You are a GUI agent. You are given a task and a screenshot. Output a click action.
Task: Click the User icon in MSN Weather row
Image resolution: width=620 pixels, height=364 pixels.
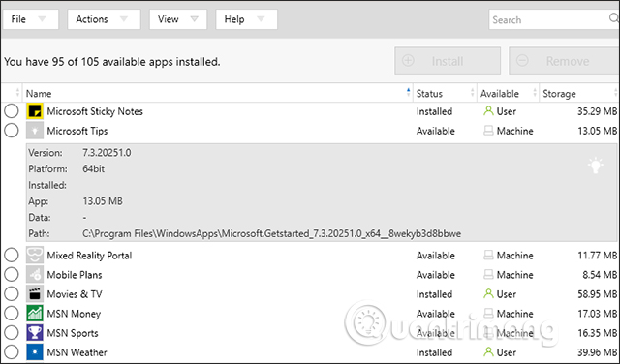tap(488, 351)
